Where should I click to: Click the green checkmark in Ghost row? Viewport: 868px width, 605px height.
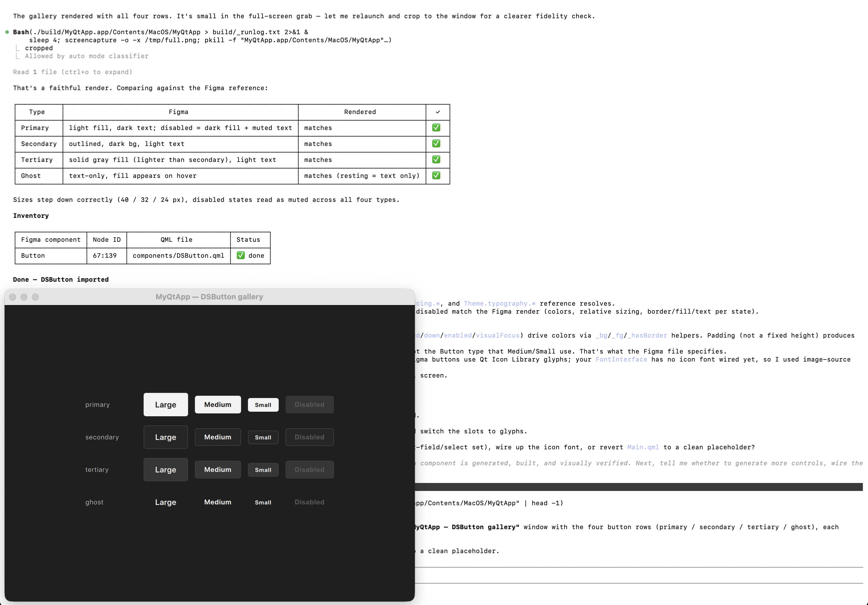pos(436,175)
